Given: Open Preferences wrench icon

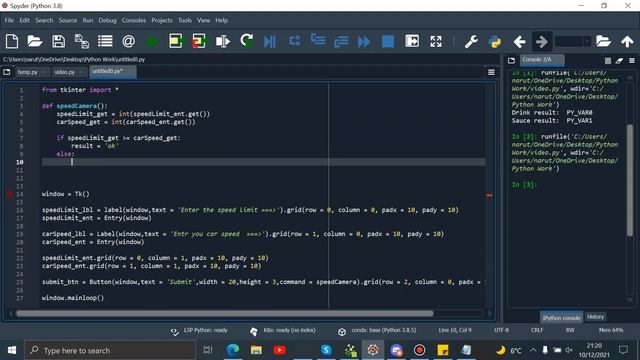Looking at the screenshot, I should pyautogui.click(x=471, y=41).
